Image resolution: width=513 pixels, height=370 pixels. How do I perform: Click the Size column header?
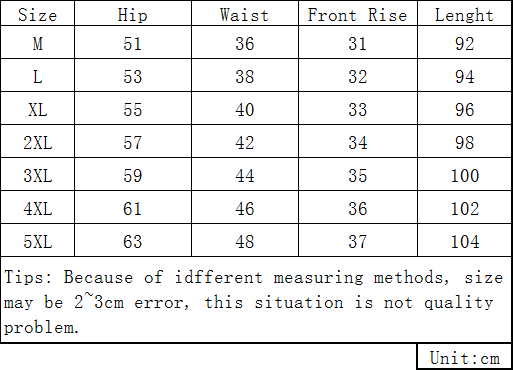(37, 15)
